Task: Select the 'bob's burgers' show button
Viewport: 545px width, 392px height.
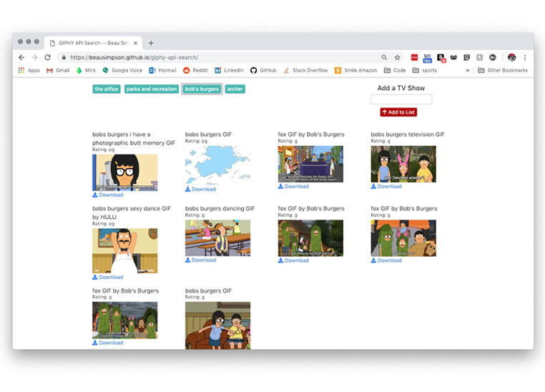Action: [x=202, y=89]
